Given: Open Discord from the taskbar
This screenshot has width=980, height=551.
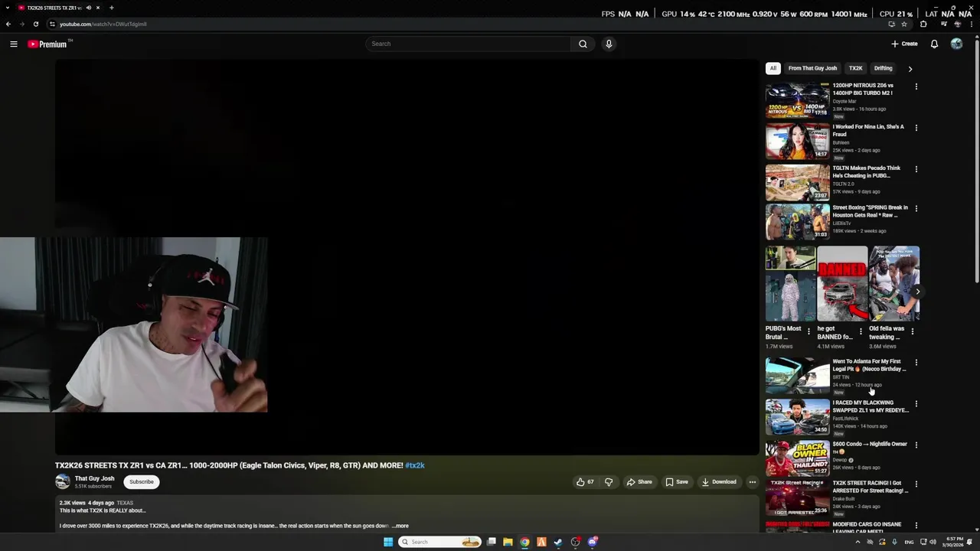Looking at the screenshot, I should 593,542.
